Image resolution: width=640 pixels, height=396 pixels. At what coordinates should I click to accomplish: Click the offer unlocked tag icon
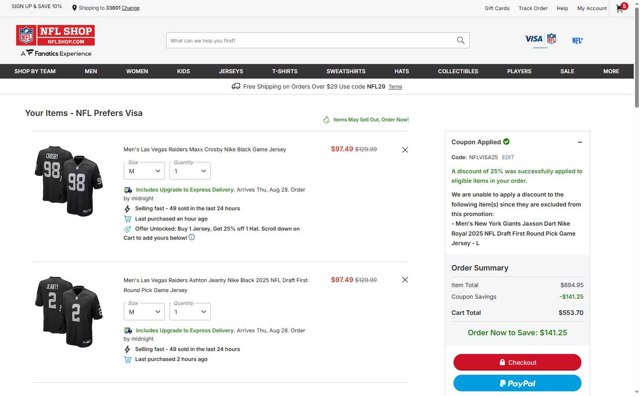(127, 229)
